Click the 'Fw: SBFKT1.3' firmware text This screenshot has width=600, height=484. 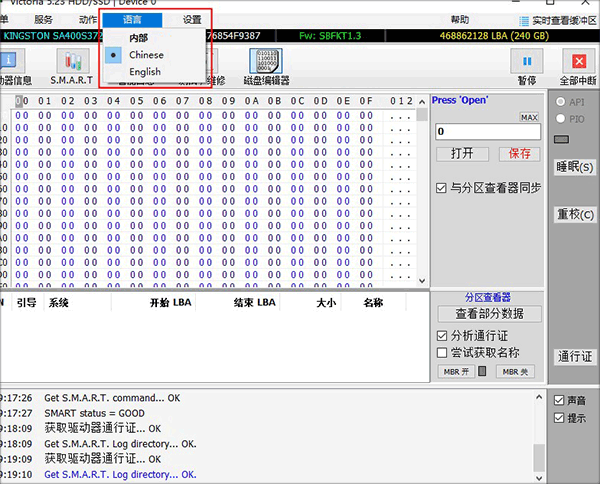tap(330, 36)
